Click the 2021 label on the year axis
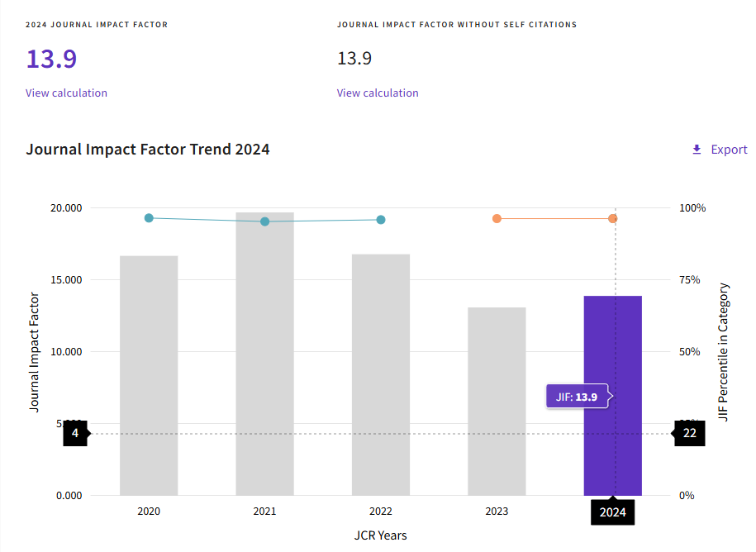This screenshot has width=756, height=552. 264,512
